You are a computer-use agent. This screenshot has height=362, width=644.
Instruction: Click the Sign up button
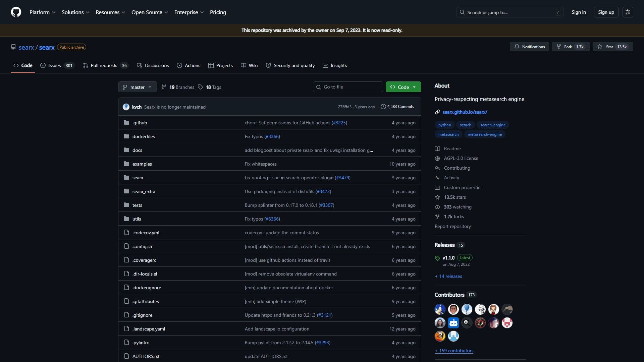click(606, 12)
